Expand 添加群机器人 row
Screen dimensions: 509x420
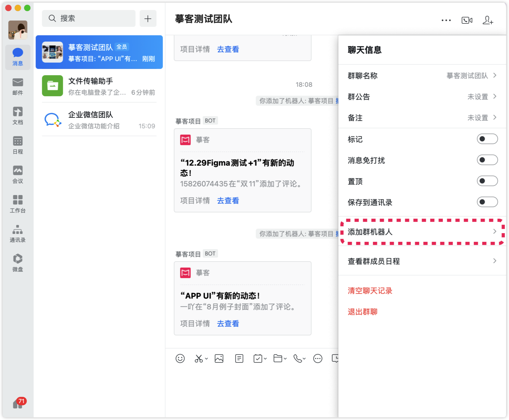pos(422,232)
